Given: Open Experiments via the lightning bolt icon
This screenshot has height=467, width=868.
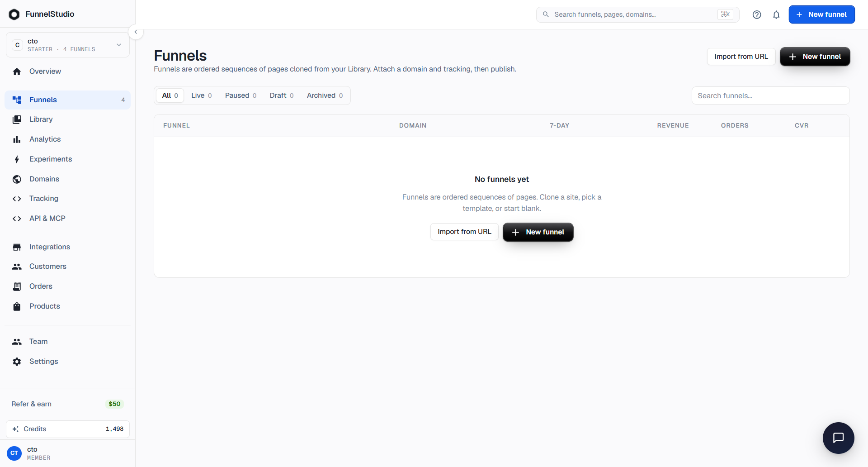Looking at the screenshot, I should point(17,159).
